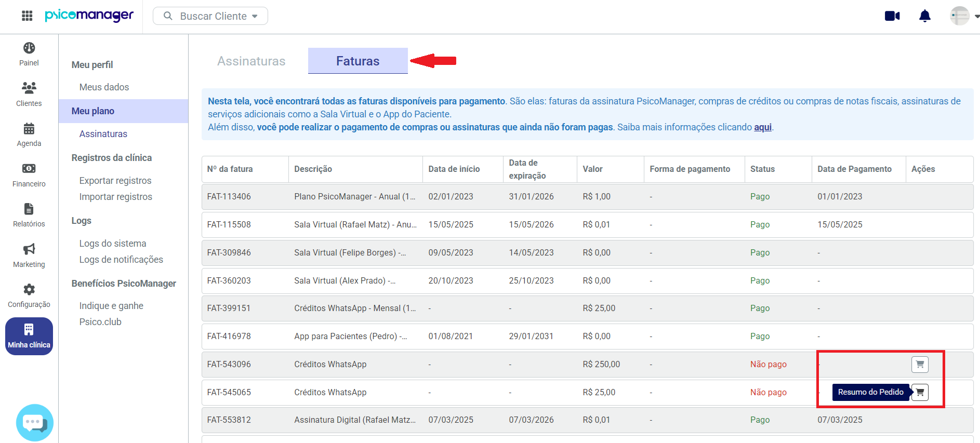Open Clientes section in the sidebar
Image resolution: width=980 pixels, height=443 pixels.
[x=29, y=94]
